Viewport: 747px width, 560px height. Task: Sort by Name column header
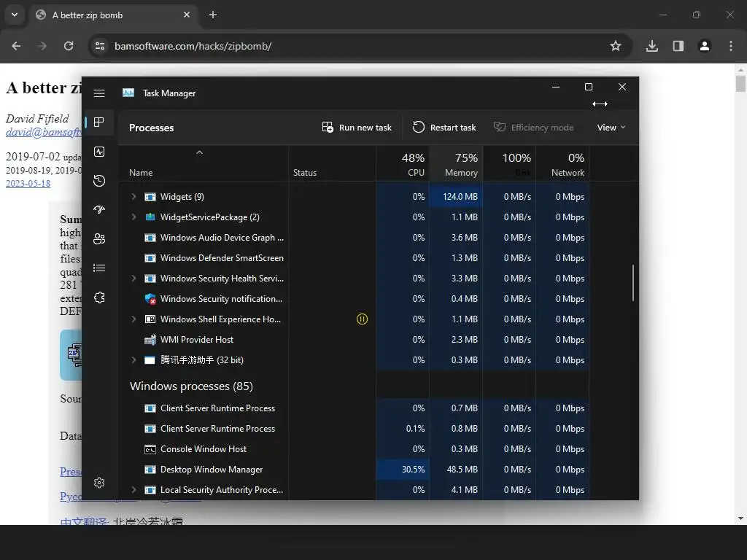coord(203,164)
